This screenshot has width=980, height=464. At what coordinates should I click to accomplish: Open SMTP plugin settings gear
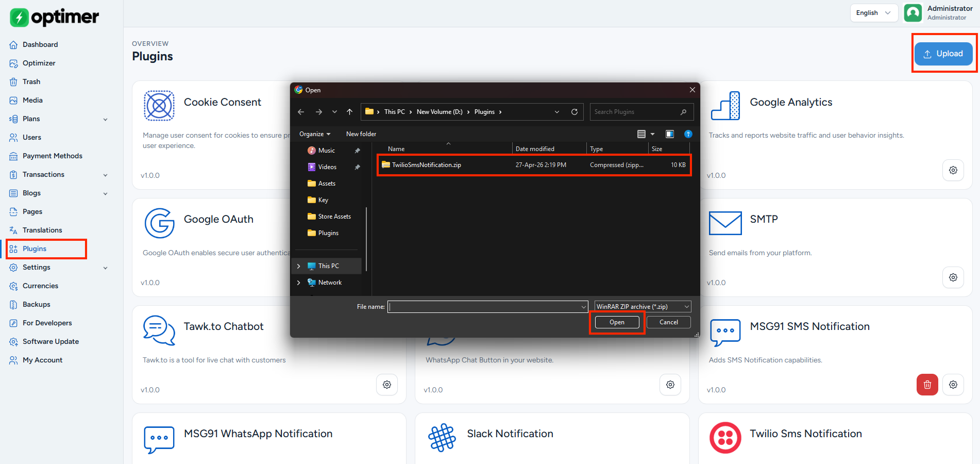pyautogui.click(x=953, y=277)
